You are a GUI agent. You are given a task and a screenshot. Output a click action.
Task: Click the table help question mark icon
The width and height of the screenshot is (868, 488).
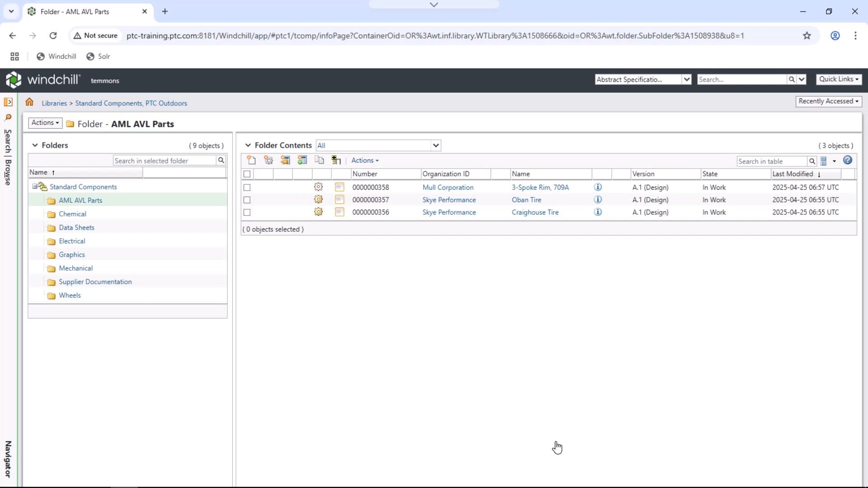tap(848, 160)
